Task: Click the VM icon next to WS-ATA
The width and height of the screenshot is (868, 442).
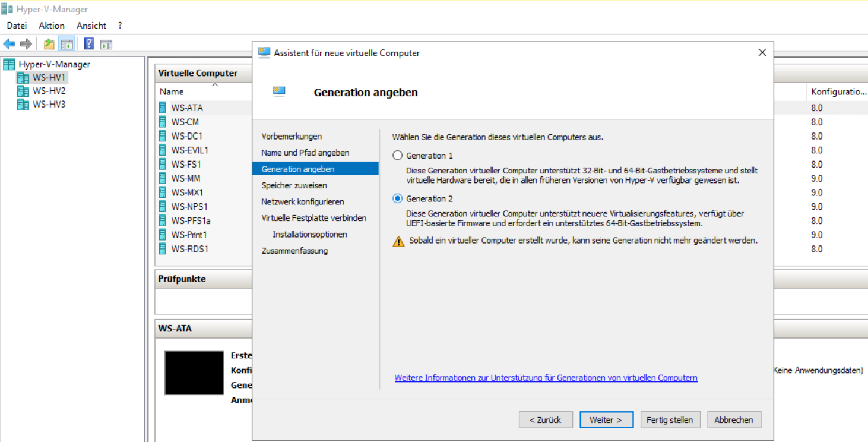Action: pyautogui.click(x=163, y=108)
